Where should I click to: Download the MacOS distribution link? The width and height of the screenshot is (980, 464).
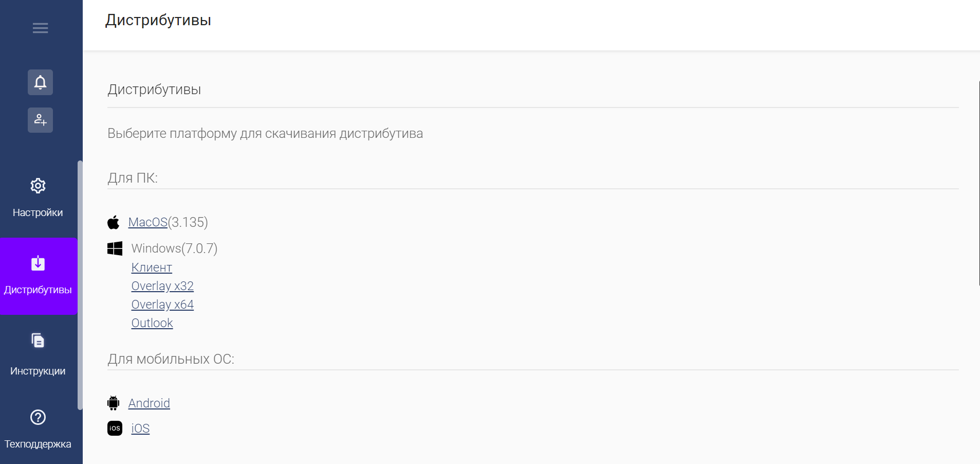click(x=148, y=222)
